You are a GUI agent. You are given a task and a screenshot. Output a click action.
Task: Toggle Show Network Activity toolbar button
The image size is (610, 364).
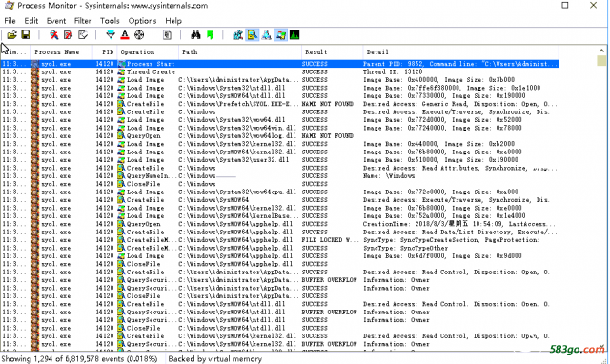266,35
